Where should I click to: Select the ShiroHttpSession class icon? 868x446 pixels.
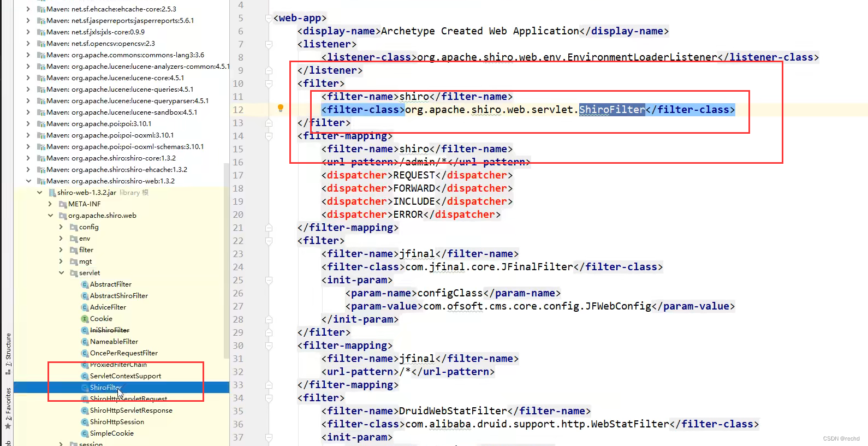85,422
